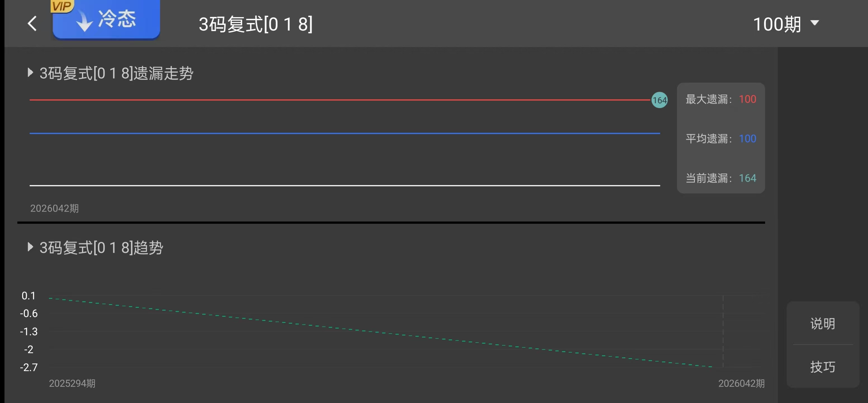Click the 164 marker bubble on chart

click(x=659, y=100)
